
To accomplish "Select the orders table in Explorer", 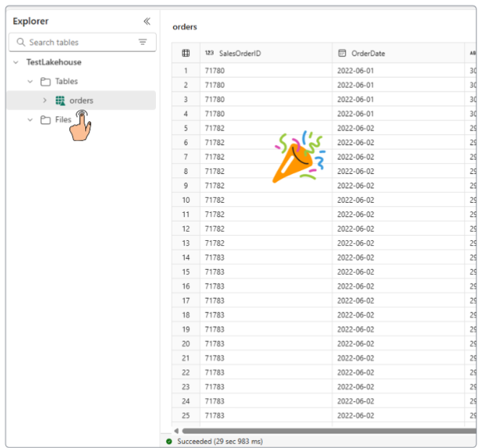I will pos(81,100).
